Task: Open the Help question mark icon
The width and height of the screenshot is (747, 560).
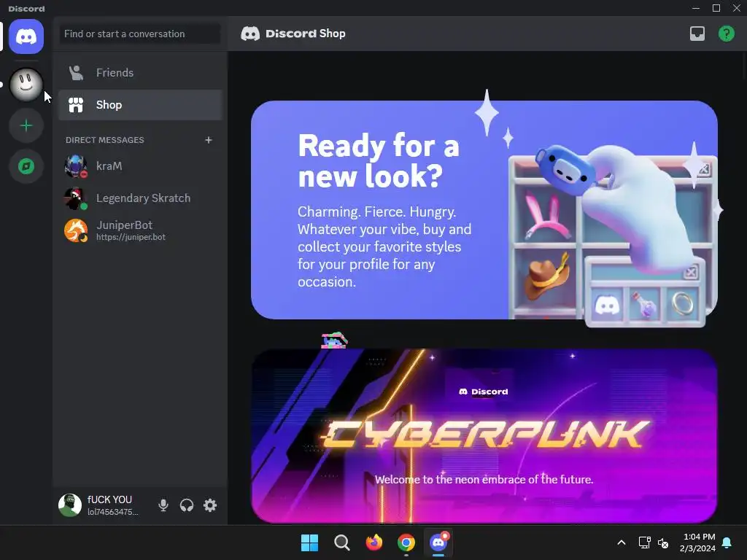Action: [727, 34]
